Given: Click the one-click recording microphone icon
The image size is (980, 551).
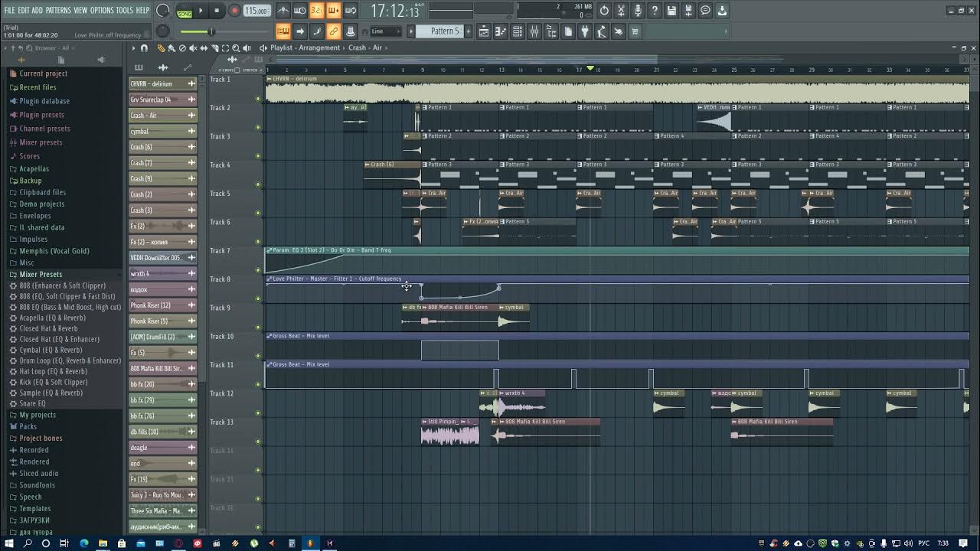Looking at the screenshot, I should [x=638, y=11].
